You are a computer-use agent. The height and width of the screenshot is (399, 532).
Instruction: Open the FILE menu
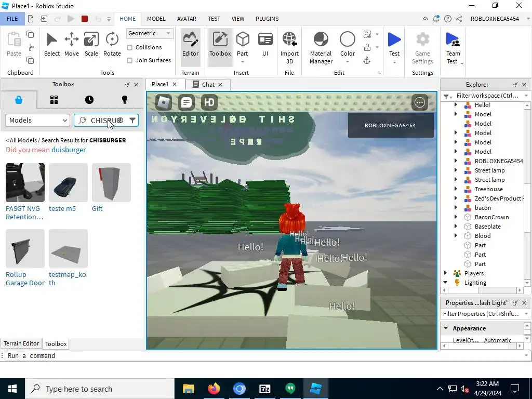pyautogui.click(x=12, y=19)
